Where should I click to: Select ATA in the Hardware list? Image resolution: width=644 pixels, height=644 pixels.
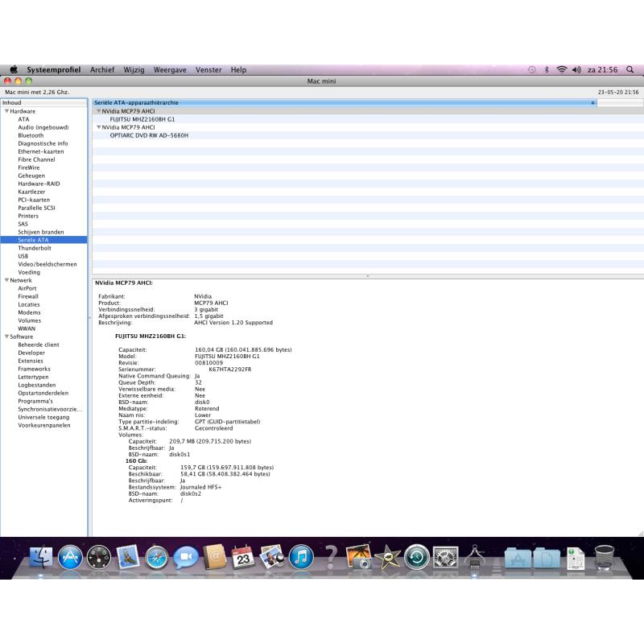coord(23,119)
